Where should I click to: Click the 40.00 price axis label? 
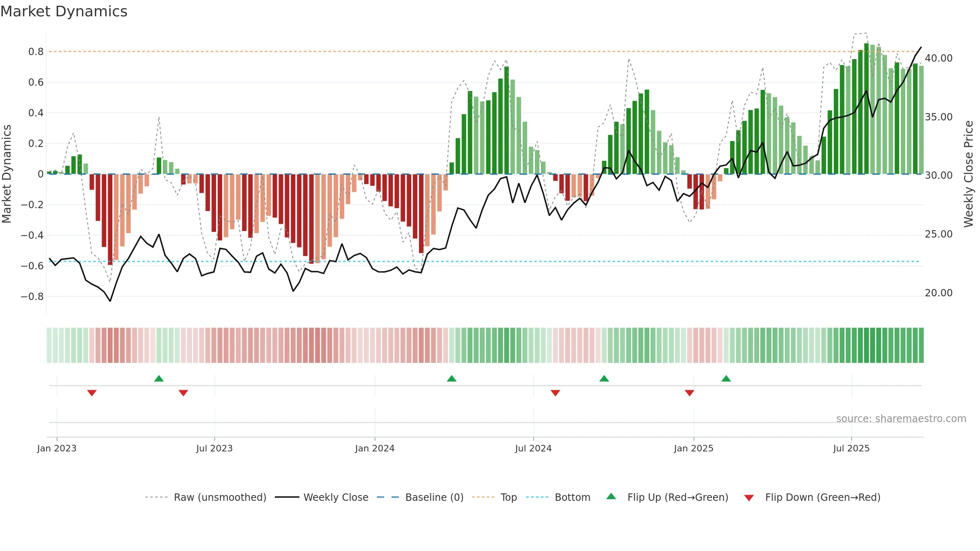click(x=939, y=58)
